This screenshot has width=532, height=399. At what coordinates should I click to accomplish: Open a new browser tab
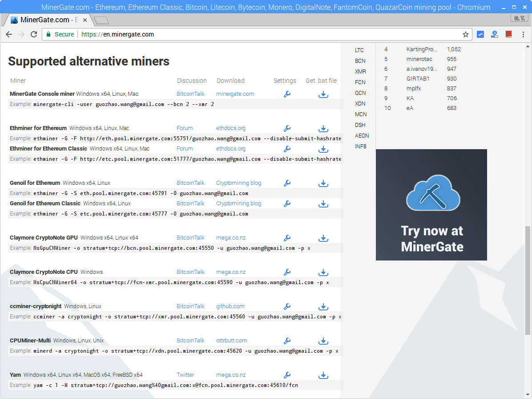pos(101,20)
